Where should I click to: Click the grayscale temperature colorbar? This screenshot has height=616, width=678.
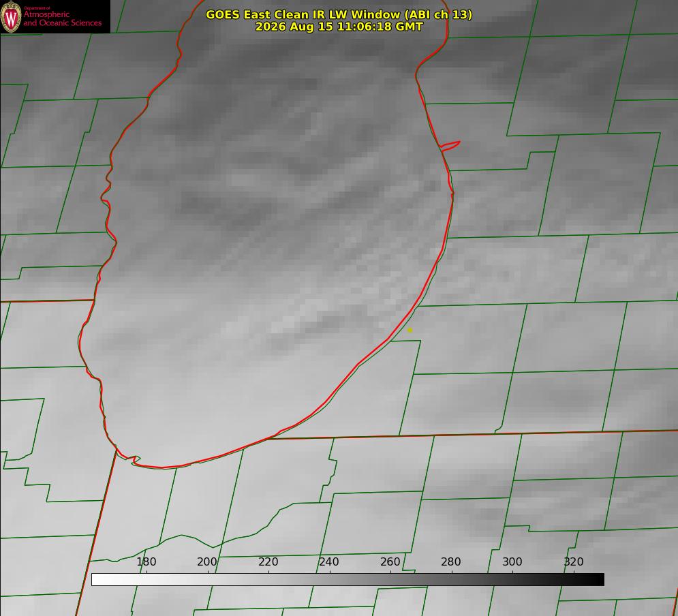(x=348, y=579)
